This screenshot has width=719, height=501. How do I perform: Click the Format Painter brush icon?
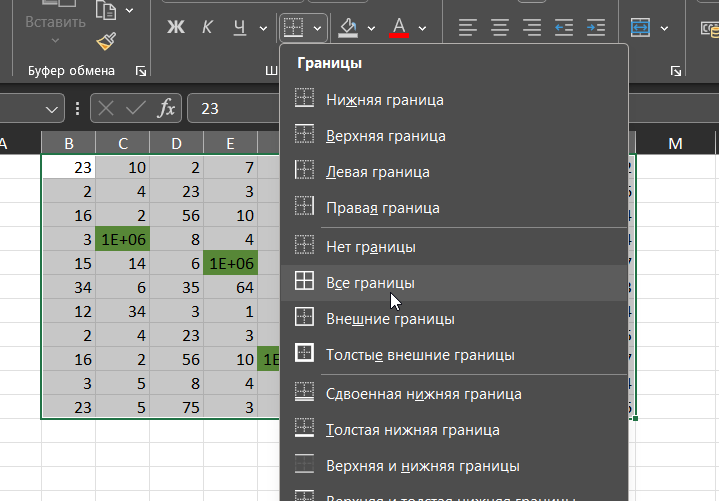coord(106,42)
